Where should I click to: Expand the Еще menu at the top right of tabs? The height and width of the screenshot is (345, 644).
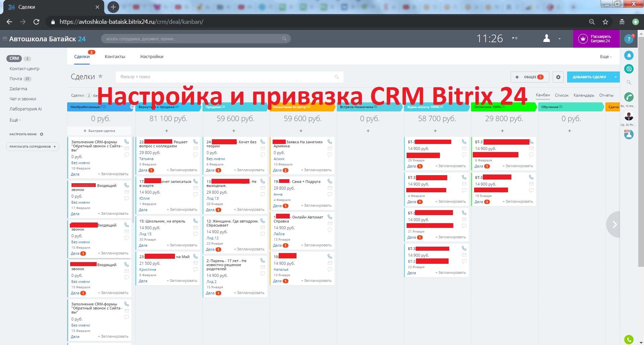(x=606, y=57)
